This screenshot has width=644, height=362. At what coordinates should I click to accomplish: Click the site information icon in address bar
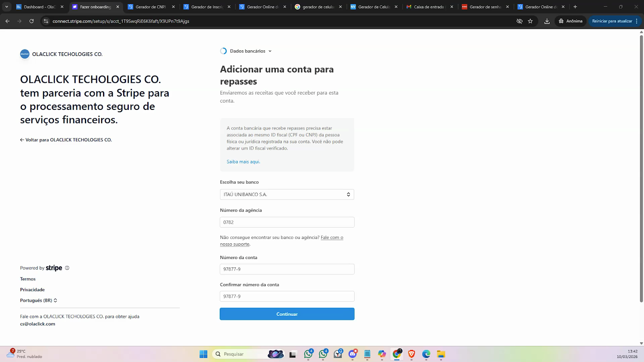pos(46,21)
